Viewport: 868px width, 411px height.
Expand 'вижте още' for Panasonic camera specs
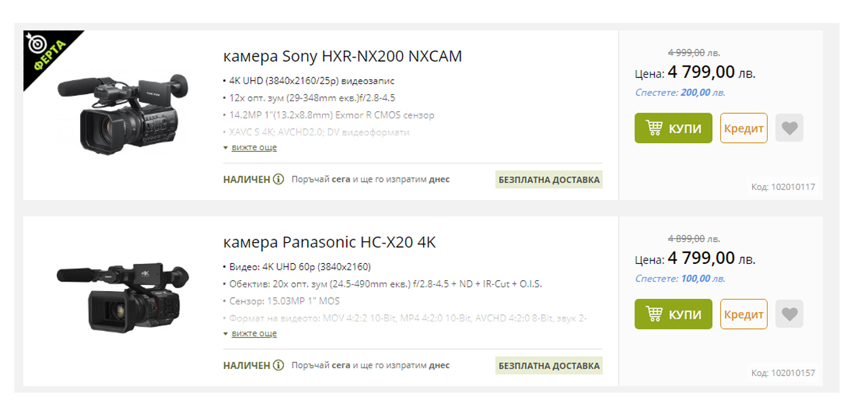tap(254, 333)
